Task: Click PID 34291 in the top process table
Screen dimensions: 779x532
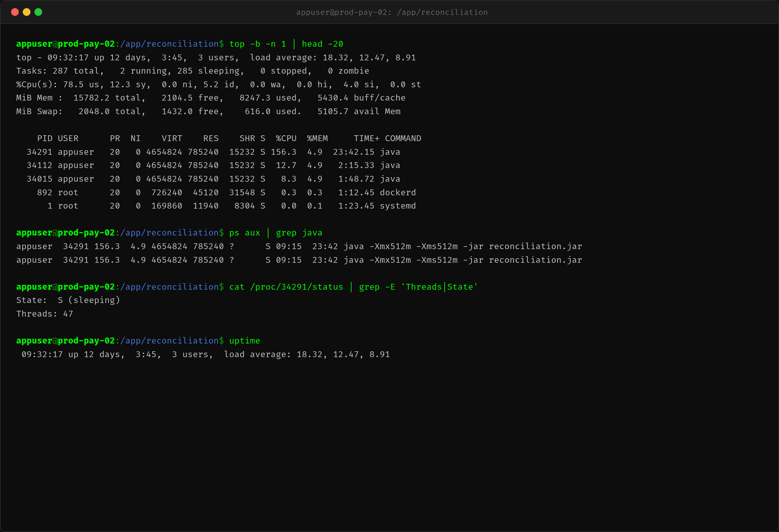Action: (x=39, y=152)
